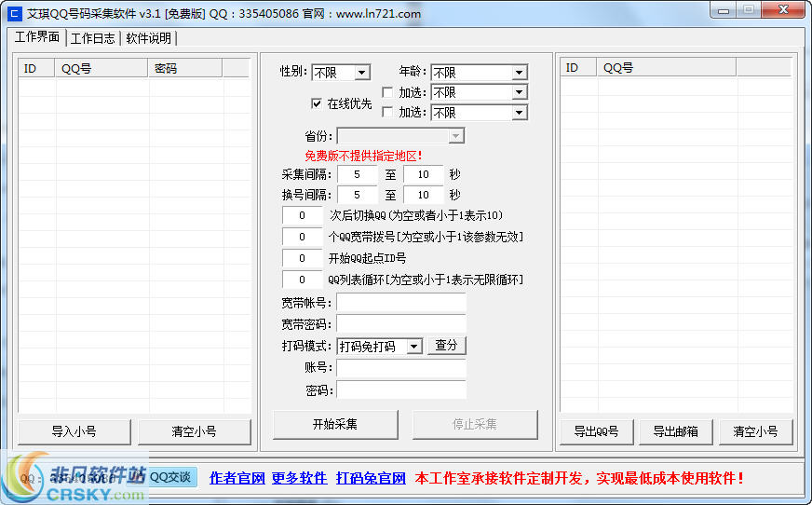Open the 作者官网 link
This screenshot has height=505, width=812.
tap(237, 478)
